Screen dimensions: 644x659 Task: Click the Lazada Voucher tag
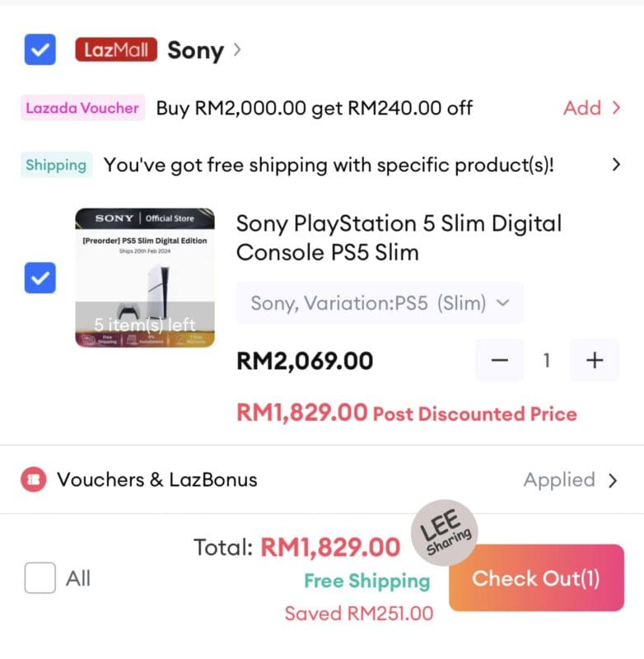(82, 108)
